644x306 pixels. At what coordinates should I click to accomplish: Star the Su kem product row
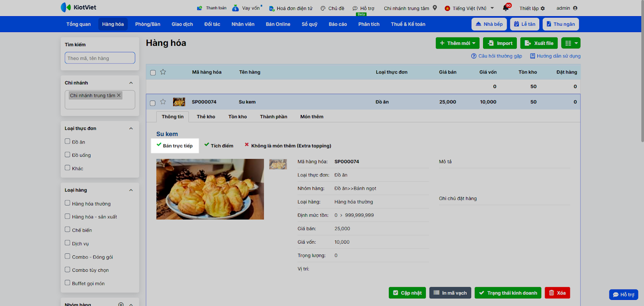pyautogui.click(x=163, y=102)
